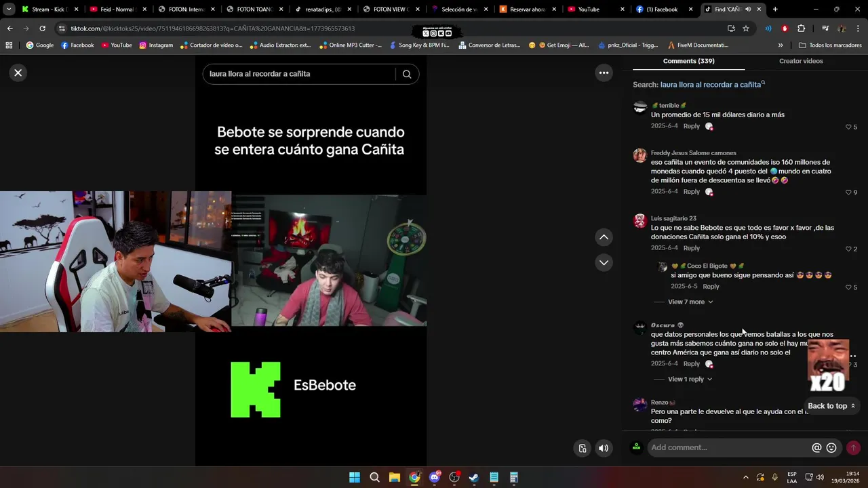Screen dimensions: 868x488
Task: Go to previous video with up arrow
Action: pos(604,237)
